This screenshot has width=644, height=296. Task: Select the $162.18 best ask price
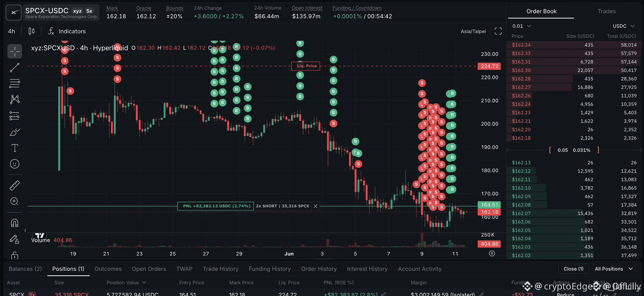pyautogui.click(x=521, y=138)
